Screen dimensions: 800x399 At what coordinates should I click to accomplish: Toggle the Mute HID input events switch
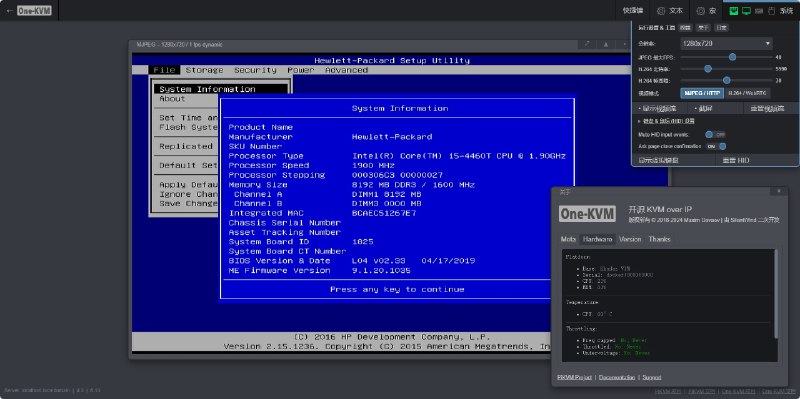pos(715,135)
